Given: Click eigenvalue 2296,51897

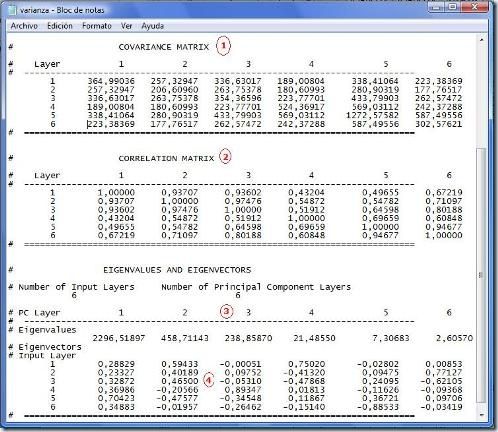Looking at the screenshot, I should click(x=119, y=338).
